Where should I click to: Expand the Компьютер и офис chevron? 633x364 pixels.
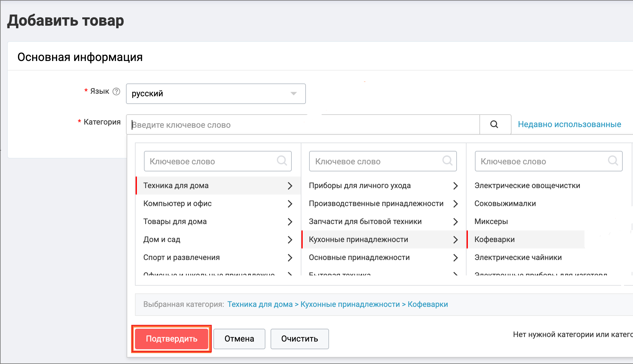pos(290,204)
